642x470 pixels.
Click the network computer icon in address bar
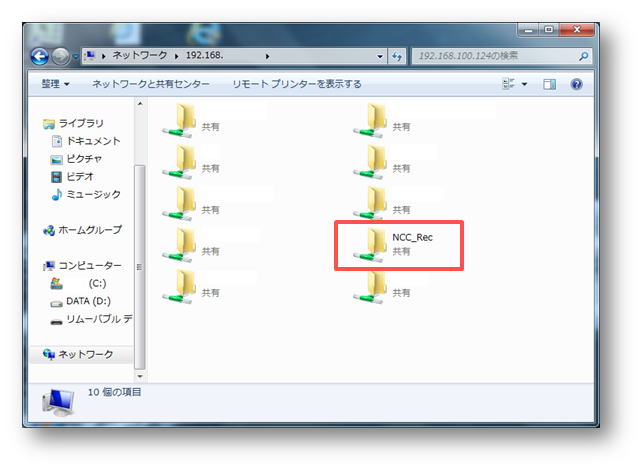pyautogui.click(x=90, y=56)
